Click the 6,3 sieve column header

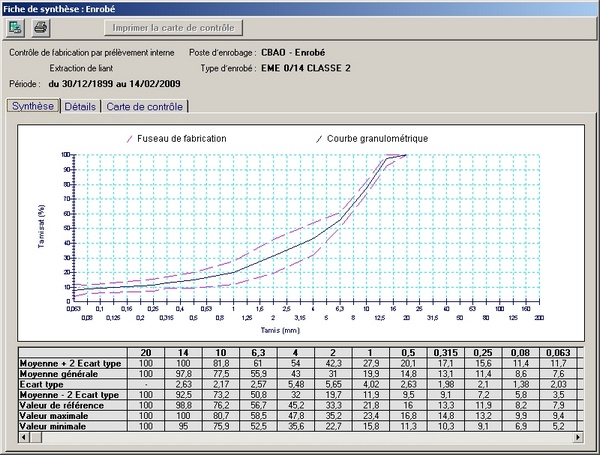[257, 352]
